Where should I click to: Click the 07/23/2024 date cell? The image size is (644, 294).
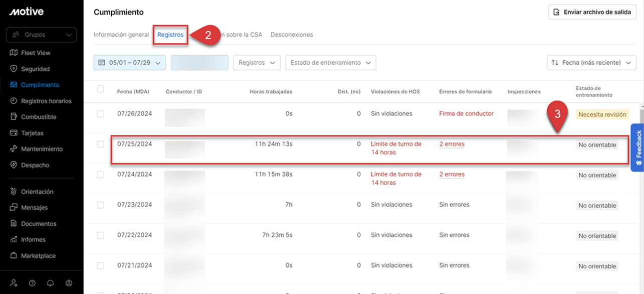click(x=135, y=205)
